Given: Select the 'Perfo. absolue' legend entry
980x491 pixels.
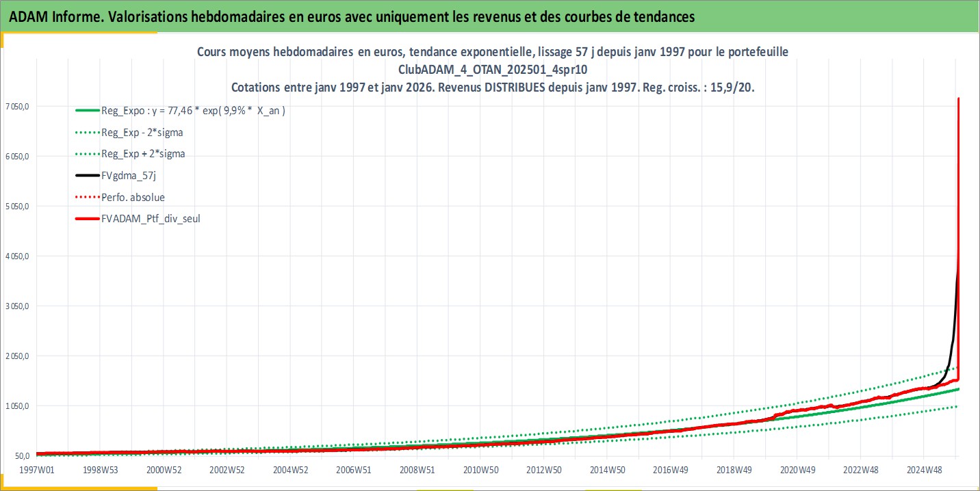Looking at the screenshot, I should click(x=120, y=197).
